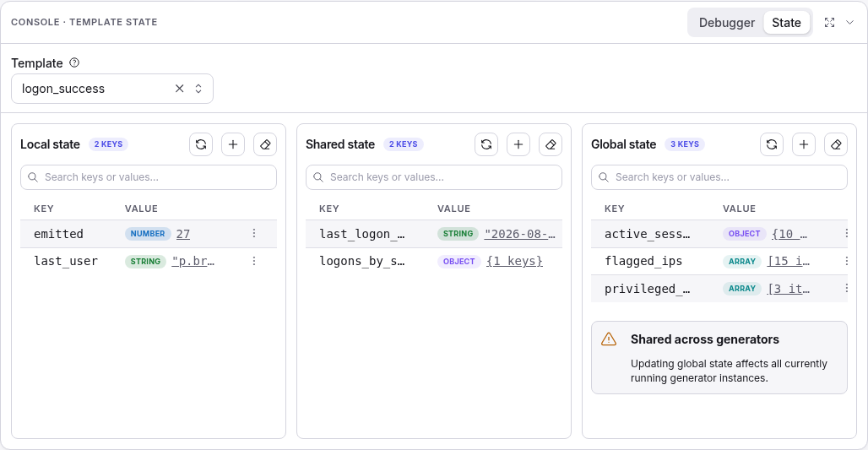Image resolution: width=868 pixels, height=450 pixels.
Task: Select the flagged_ips key name
Action: [x=643, y=261]
